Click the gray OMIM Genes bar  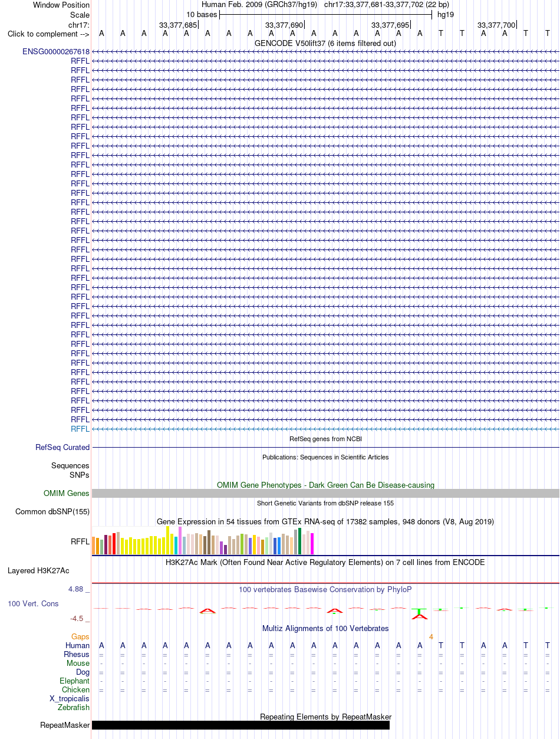coord(325,494)
